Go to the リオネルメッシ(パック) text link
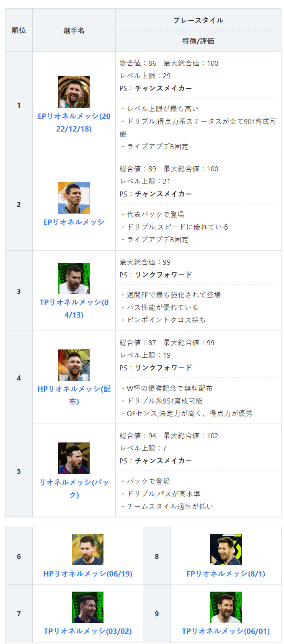 coord(74,488)
